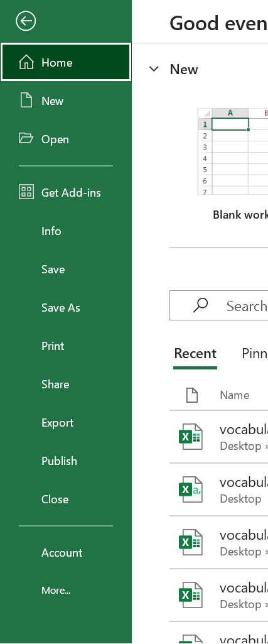
Task: Open the fourth vocabulary file name
Action: pyautogui.click(x=244, y=587)
